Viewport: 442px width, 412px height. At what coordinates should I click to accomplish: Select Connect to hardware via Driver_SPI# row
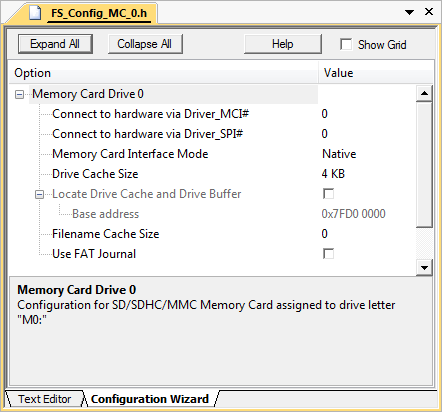147,134
